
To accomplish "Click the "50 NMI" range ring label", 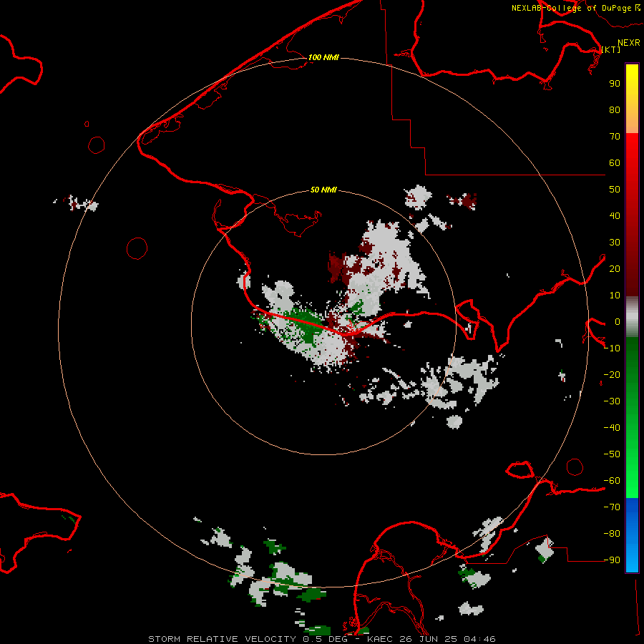I will (x=323, y=190).
